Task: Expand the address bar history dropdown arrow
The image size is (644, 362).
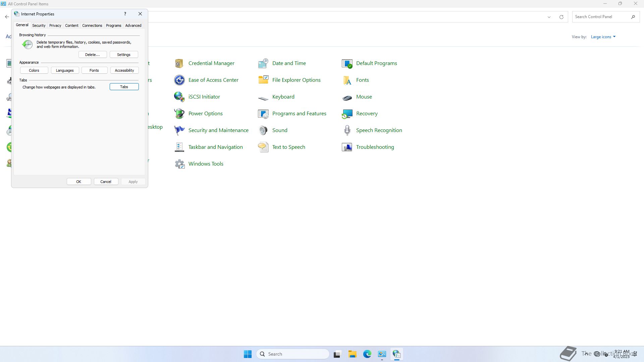Action: [x=549, y=17]
